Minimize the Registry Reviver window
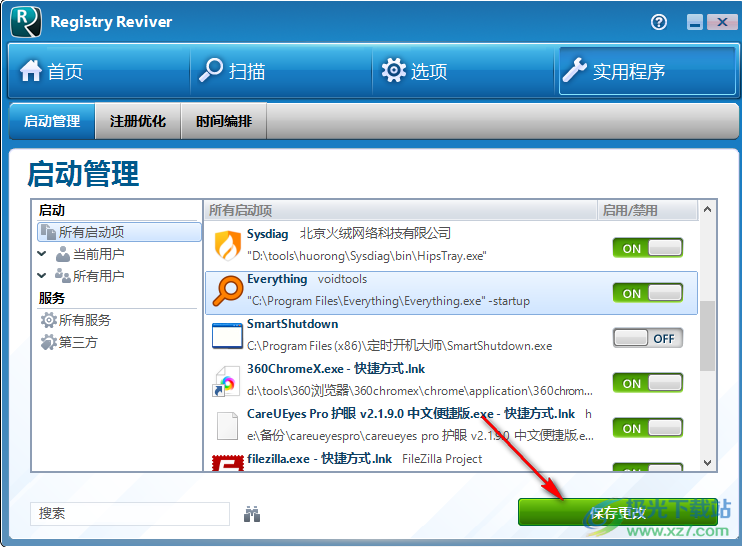742x547 pixels. (x=695, y=22)
